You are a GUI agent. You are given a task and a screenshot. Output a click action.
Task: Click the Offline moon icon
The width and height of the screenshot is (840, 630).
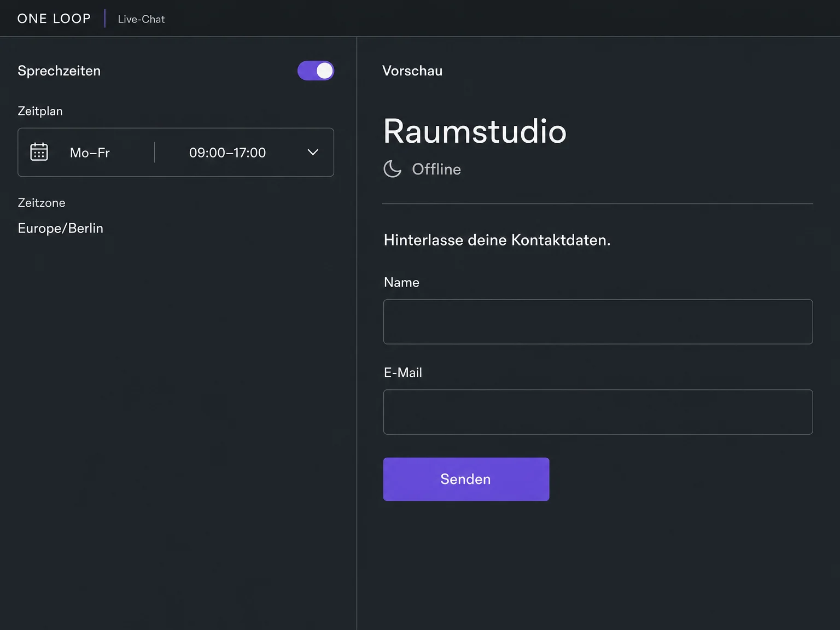click(x=392, y=169)
